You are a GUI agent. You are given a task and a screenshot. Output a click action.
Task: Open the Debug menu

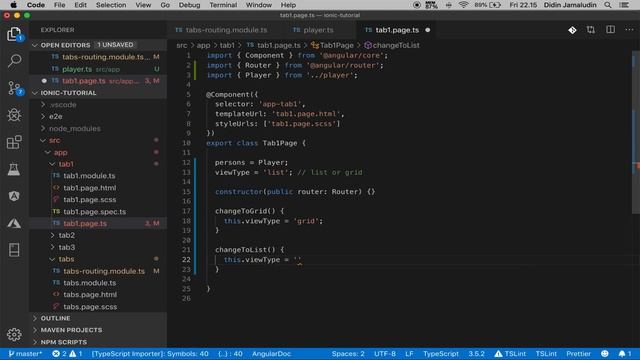189,5
